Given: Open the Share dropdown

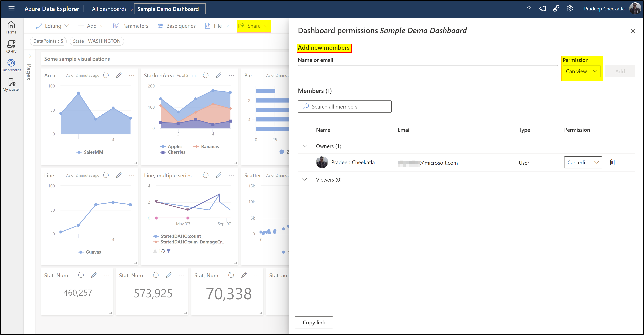Looking at the screenshot, I should click(x=254, y=26).
